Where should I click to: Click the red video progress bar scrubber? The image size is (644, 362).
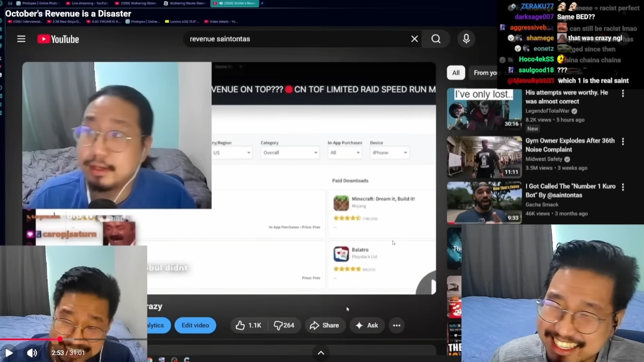(x=60, y=339)
